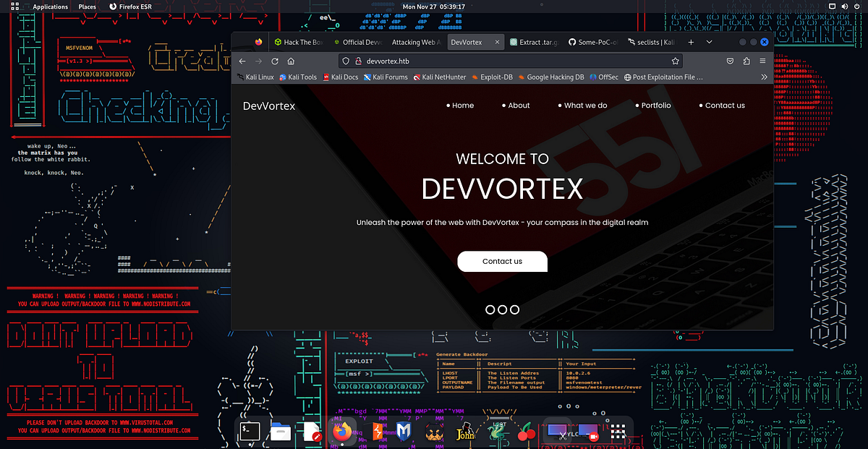This screenshot has width=868, height=449.
Task: Switch to the Hack The Box tab
Action: (x=299, y=42)
